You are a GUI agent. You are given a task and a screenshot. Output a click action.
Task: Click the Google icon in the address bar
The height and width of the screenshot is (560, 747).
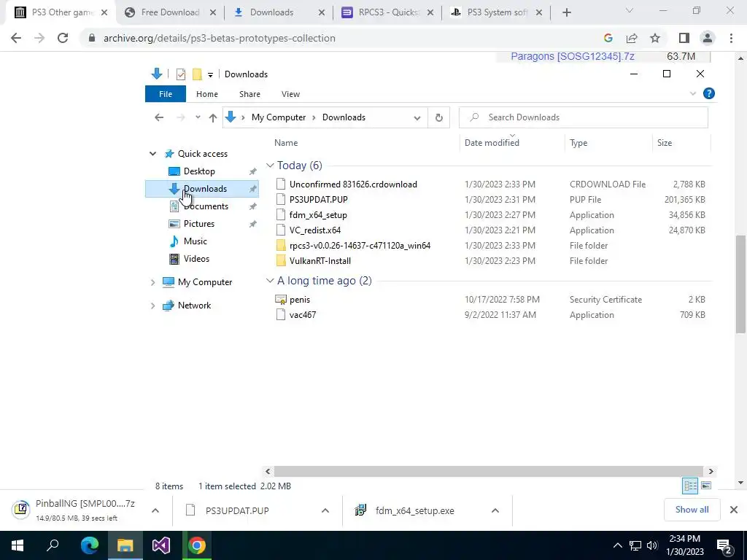point(608,38)
